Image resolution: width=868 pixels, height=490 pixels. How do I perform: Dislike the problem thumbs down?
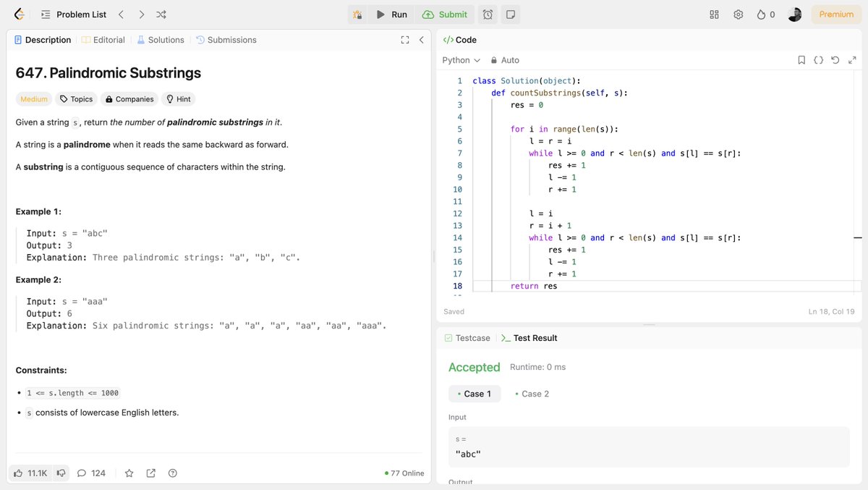[61, 473]
